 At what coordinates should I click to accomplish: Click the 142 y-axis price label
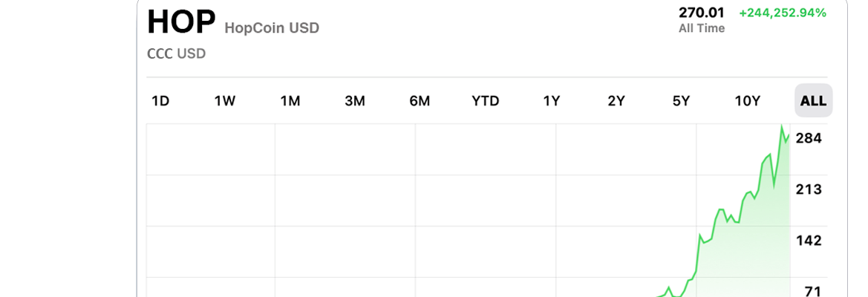coord(809,241)
